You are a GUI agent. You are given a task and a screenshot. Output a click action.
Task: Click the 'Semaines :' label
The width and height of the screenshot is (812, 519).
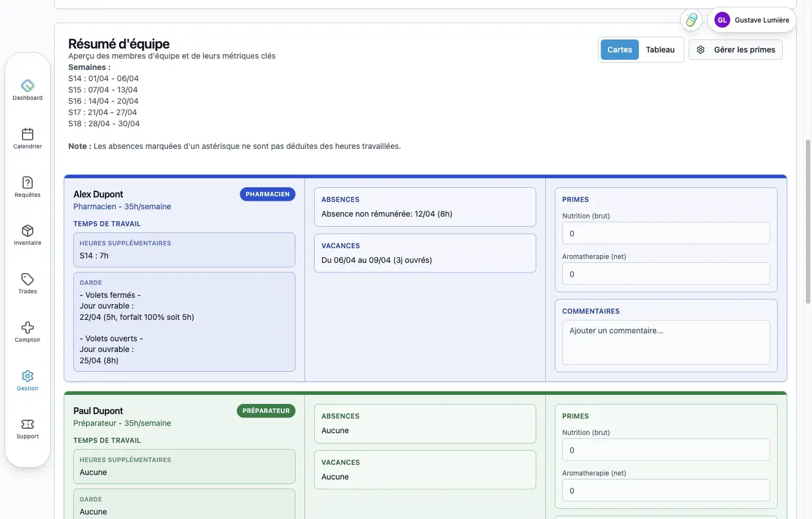point(90,67)
